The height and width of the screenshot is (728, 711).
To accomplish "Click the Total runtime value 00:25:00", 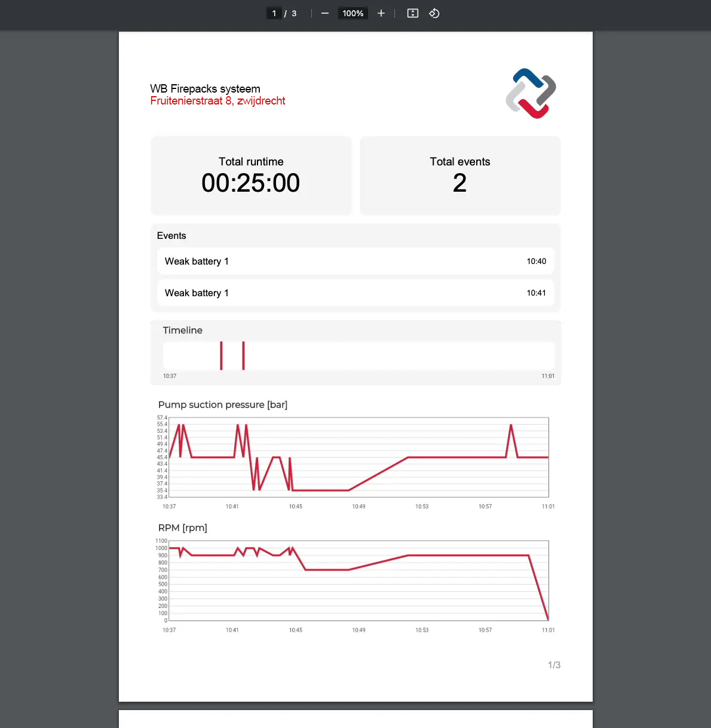I will coord(251,183).
